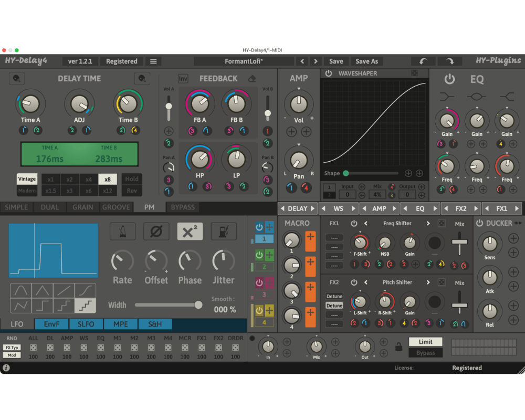The image size is (525, 420).
Task: Click right magnifier in Delay Time
Action: click(142, 79)
